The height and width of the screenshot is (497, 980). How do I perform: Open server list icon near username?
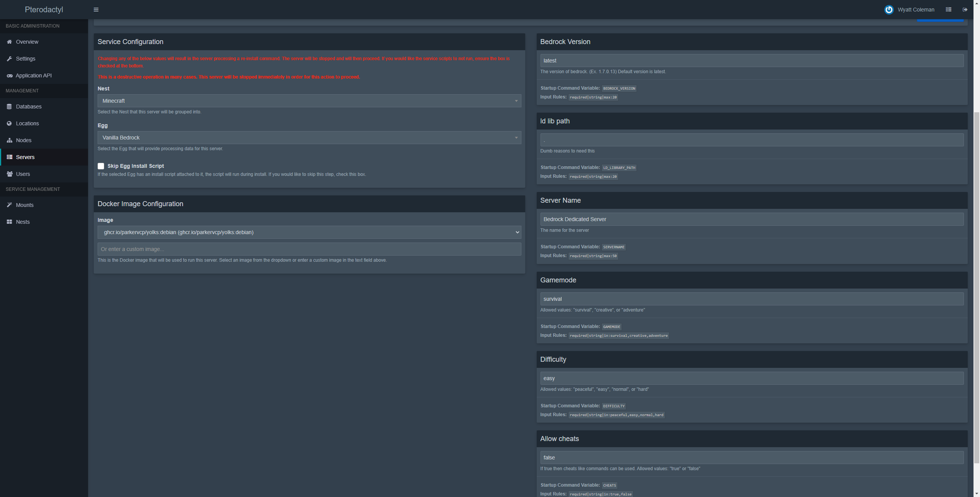click(949, 9)
